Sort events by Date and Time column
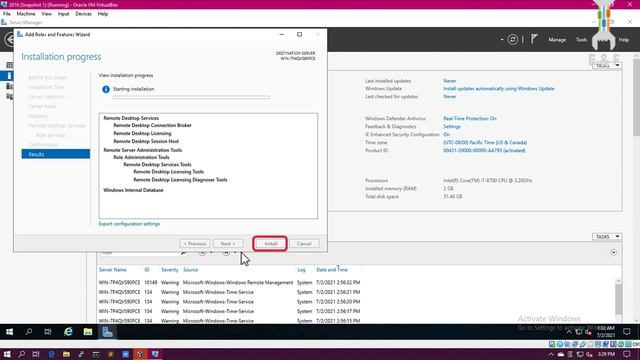Screen dimensions: 640x360 [332, 270]
